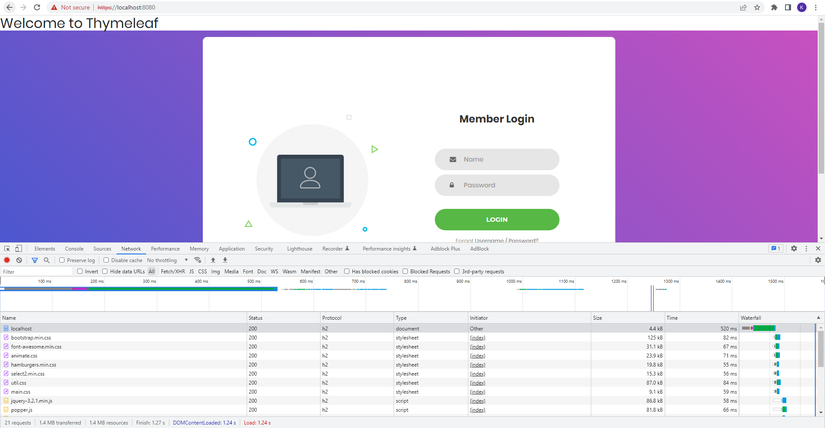The image size is (825, 428).
Task: Open network search magnifier icon
Action: tap(47, 260)
